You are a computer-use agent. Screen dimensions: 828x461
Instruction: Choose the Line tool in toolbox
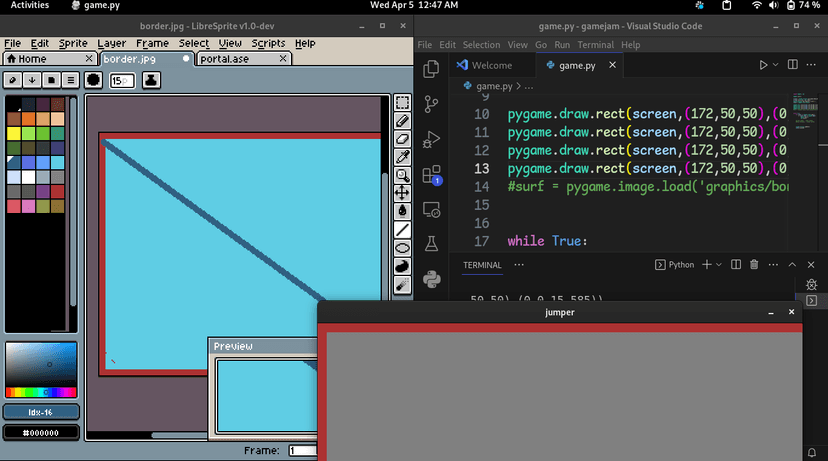click(x=402, y=229)
